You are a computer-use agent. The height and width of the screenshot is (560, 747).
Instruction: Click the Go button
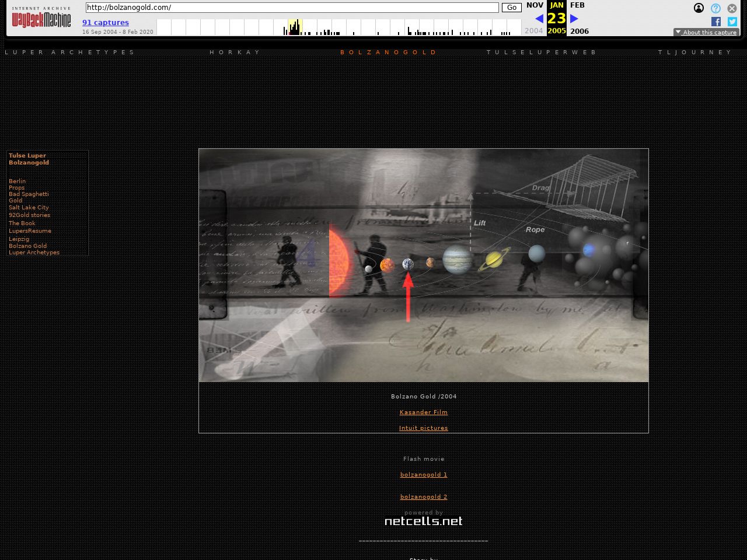[x=511, y=8]
